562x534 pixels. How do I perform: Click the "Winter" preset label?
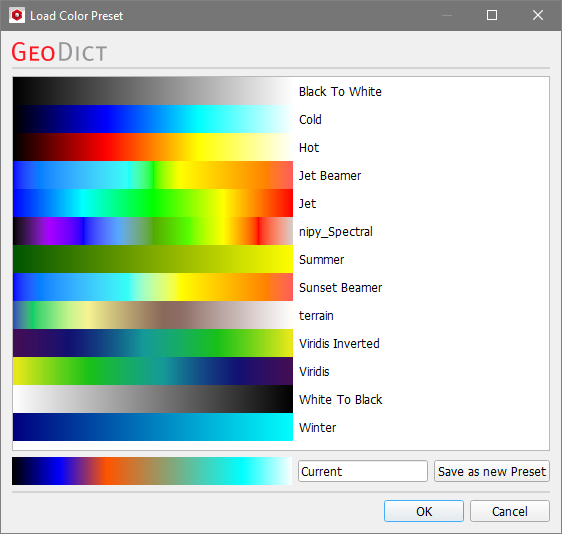[318, 427]
